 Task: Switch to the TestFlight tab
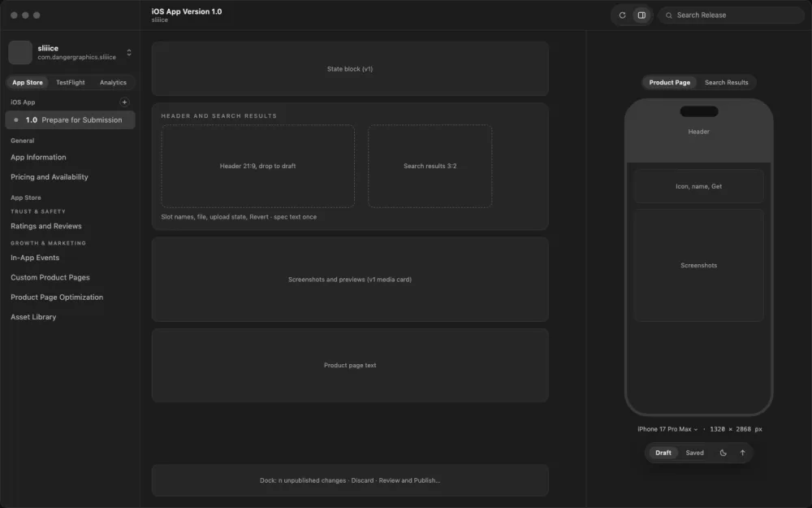[x=71, y=82]
